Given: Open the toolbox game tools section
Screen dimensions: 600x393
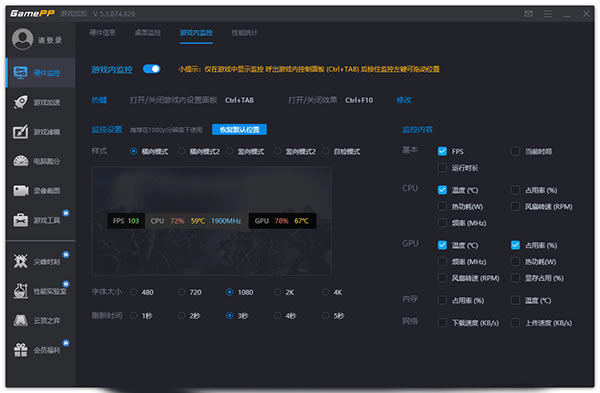Looking at the screenshot, I should pyautogui.click(x=37, y=220).
